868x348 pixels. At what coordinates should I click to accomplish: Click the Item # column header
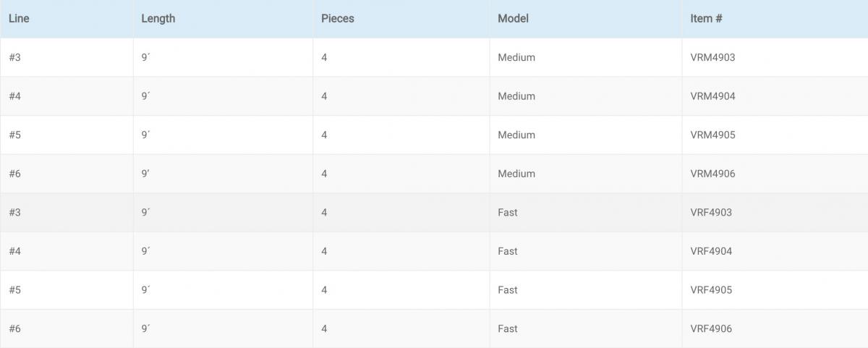(x=706, y=19)
